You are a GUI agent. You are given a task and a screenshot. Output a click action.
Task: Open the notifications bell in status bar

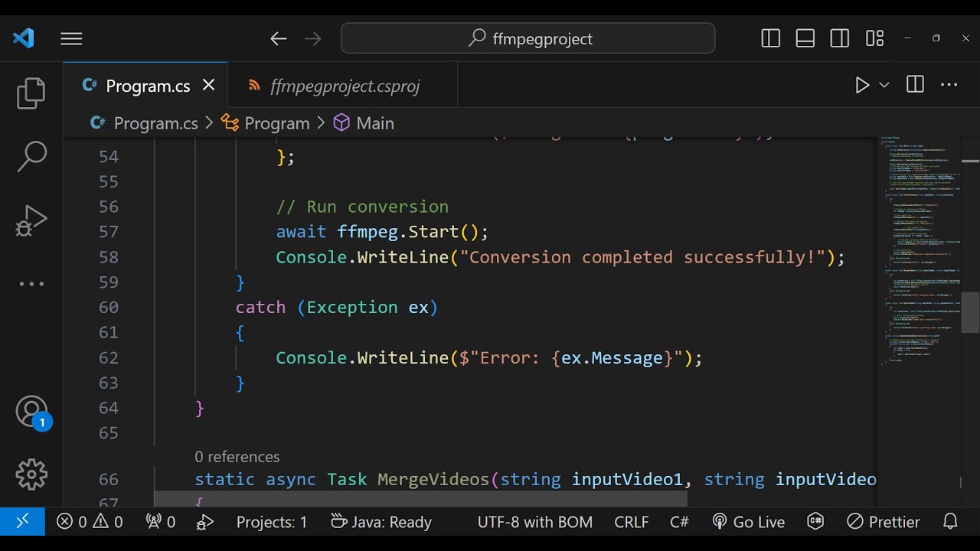pyautogui.click(x=950, y=522)
